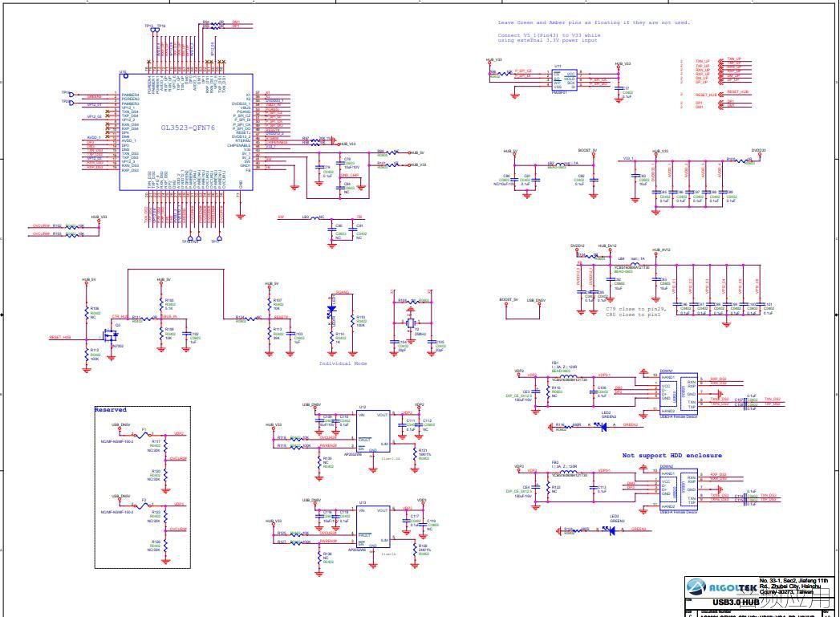Click the 'Individual Mode' note text
Screen dimensions: 840x617
tap(343, 363)
